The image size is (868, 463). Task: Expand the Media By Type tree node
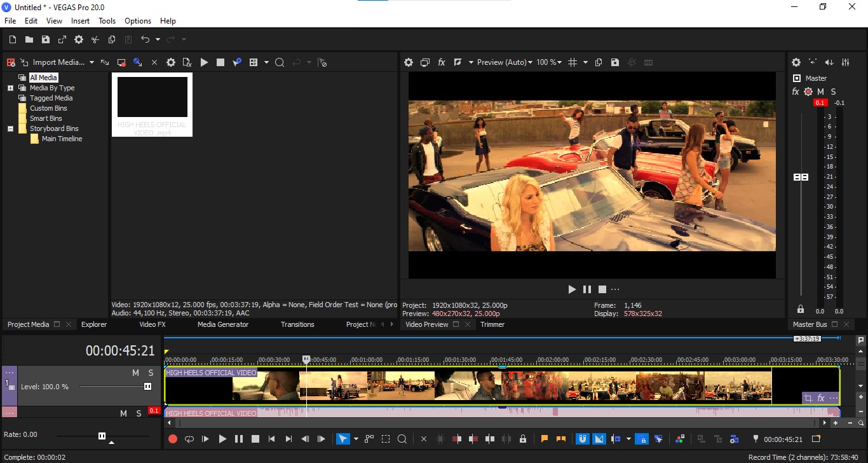click(x=10, y=88)
